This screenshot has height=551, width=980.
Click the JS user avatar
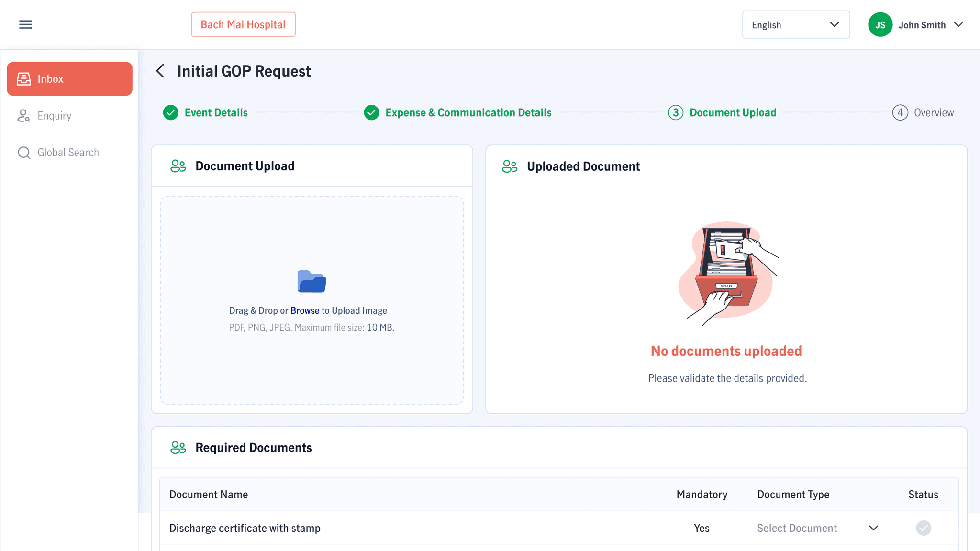880,25
